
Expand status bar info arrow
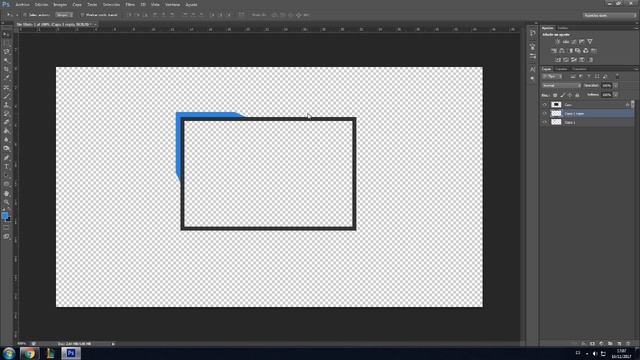(113, 344)
